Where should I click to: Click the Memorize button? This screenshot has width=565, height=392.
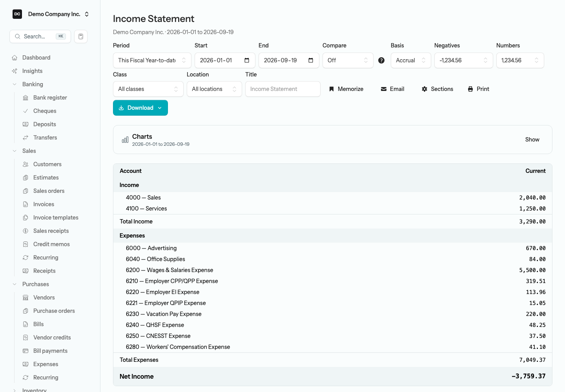tap(346, 89)
